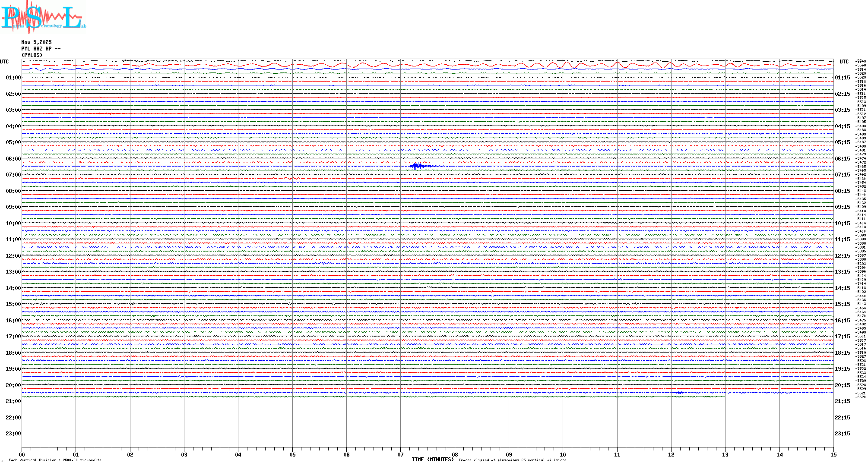Click the PSL Seismology Lab logo
This screenshot has height=466, width=868.
(43, 17)
